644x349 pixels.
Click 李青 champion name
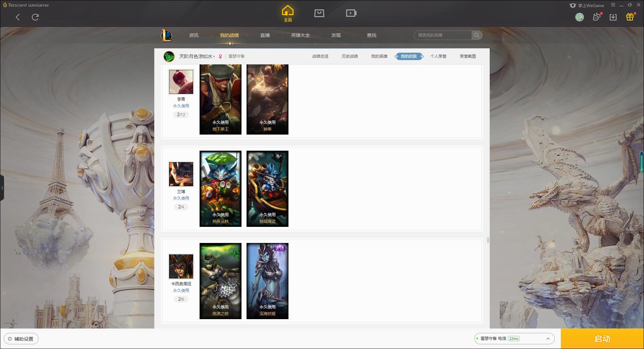pyautogui.click(x=181, y=99)
